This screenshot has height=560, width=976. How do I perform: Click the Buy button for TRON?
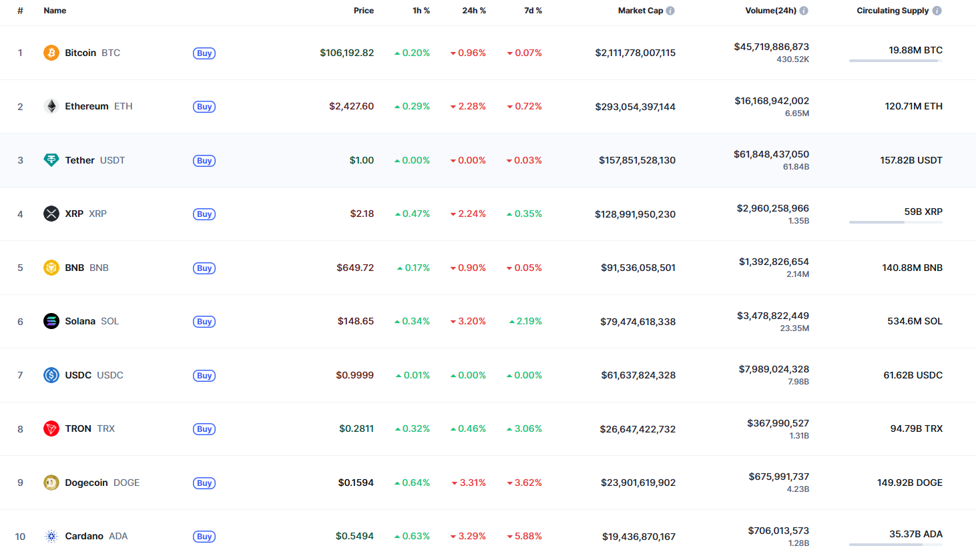click(x=204, y=429)
